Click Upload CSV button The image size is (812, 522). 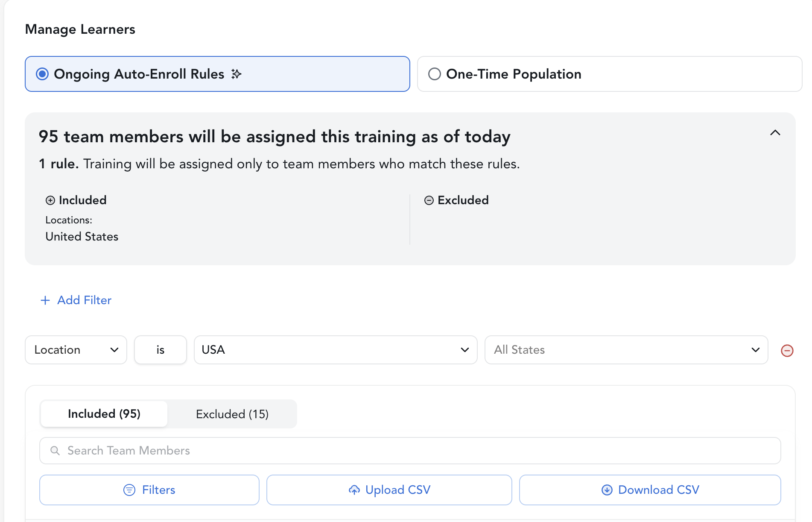coord(389,490)
